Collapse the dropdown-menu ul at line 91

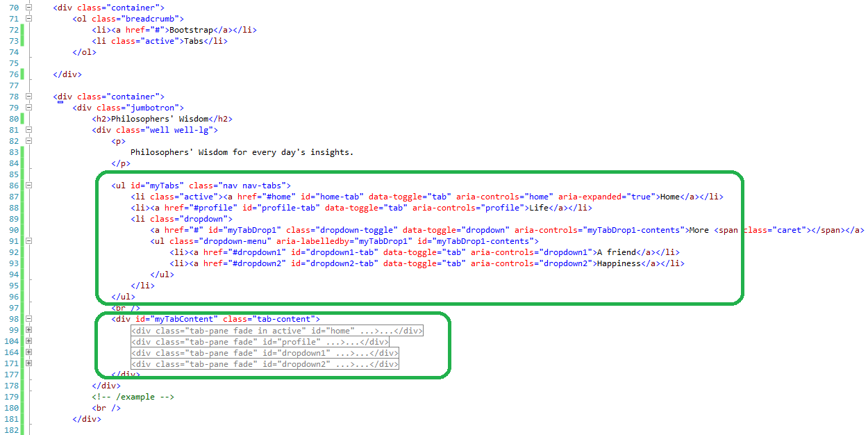28,240
